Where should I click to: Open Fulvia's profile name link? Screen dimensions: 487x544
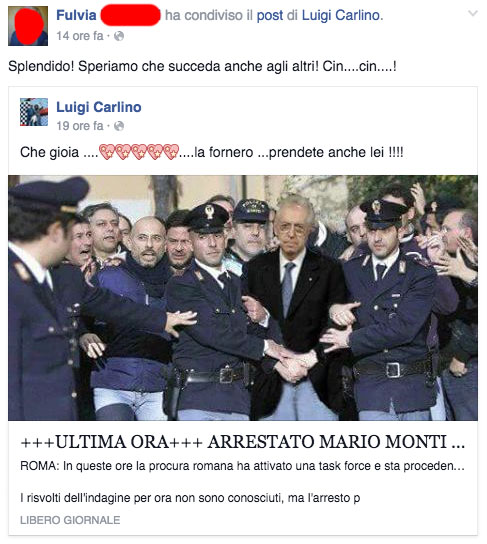click(x=76, y=15)
